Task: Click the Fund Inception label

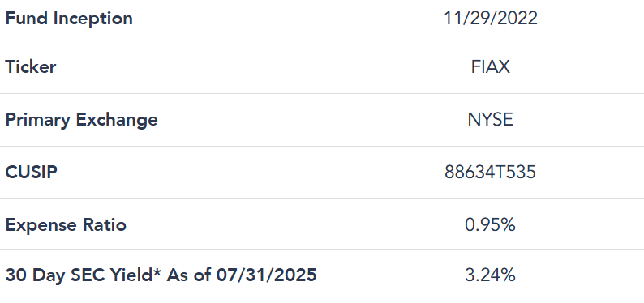Action: tap(69, 19)
